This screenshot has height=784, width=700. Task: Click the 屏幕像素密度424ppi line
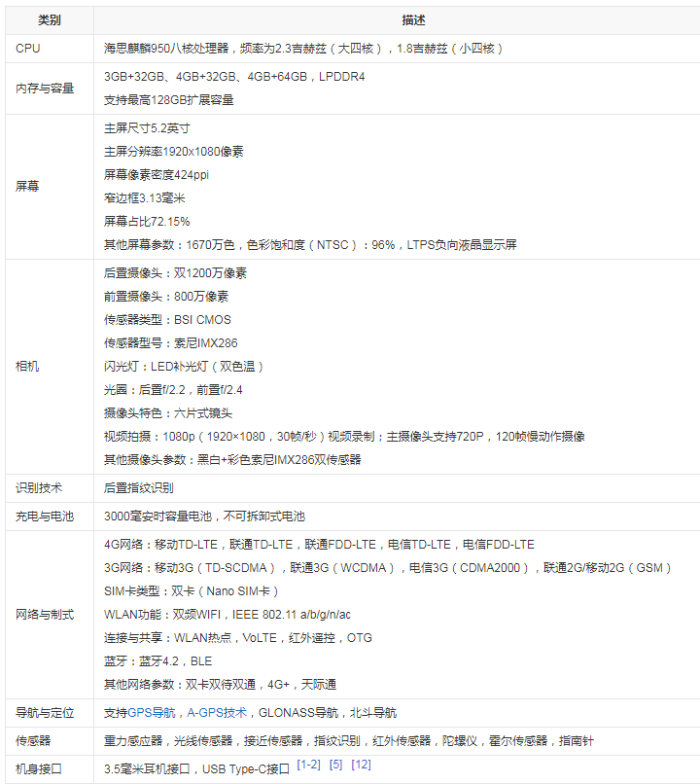(x=157, y=175)
